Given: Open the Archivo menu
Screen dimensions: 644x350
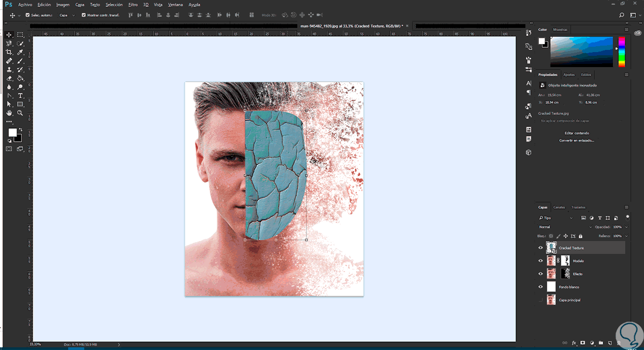Looking at the screenshot, I should (25, 4).
